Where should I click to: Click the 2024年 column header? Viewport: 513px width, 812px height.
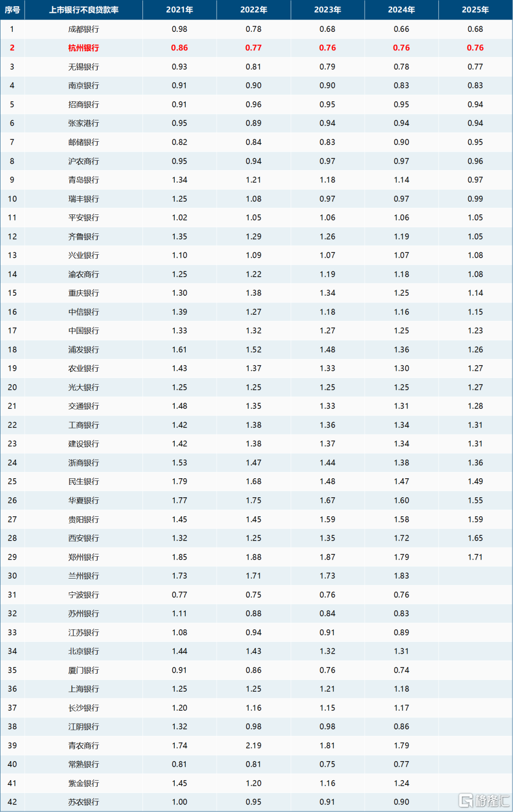[401, 10]
